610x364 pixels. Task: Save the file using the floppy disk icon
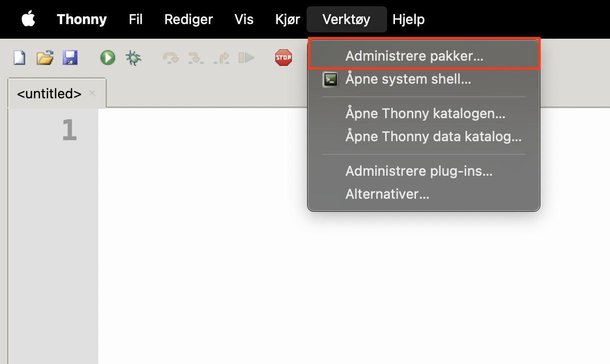[x=70, y=57]
